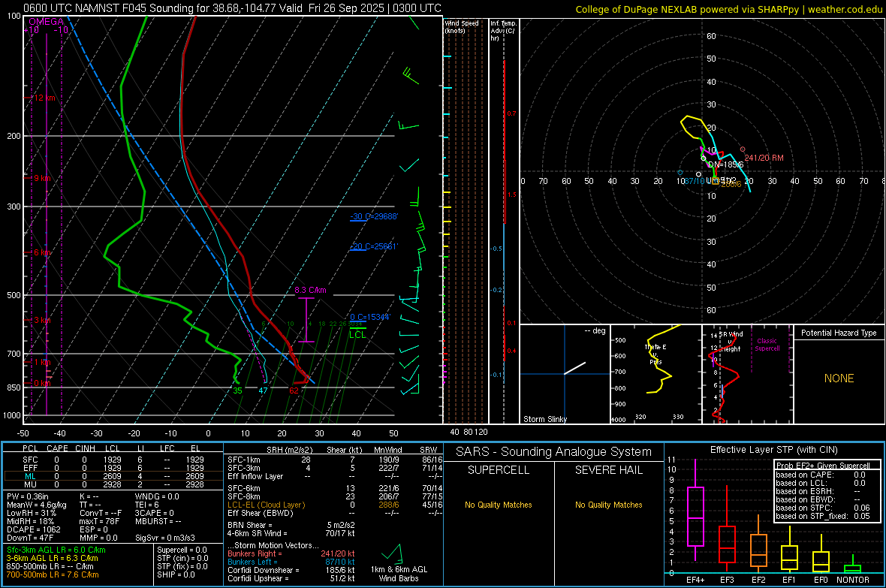This screenshot has width=886, height=588.
Task: Click the TEI = 6 value
Action: (147, 505)
